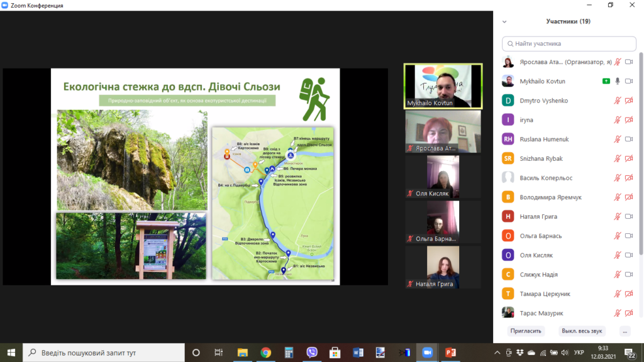Click the Найти участника search field
Image resolution: width=644 pixels, height=362 pixels.
click(568, 43)
